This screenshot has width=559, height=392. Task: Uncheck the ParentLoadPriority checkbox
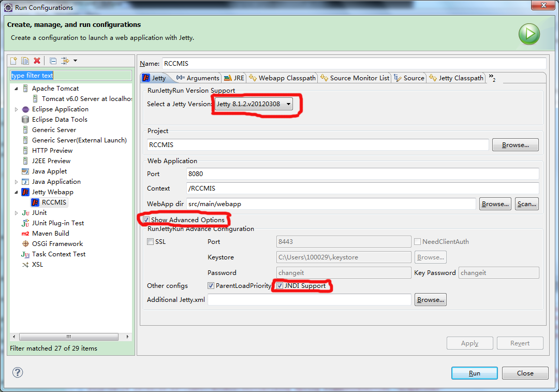click(x=211, y=286)
